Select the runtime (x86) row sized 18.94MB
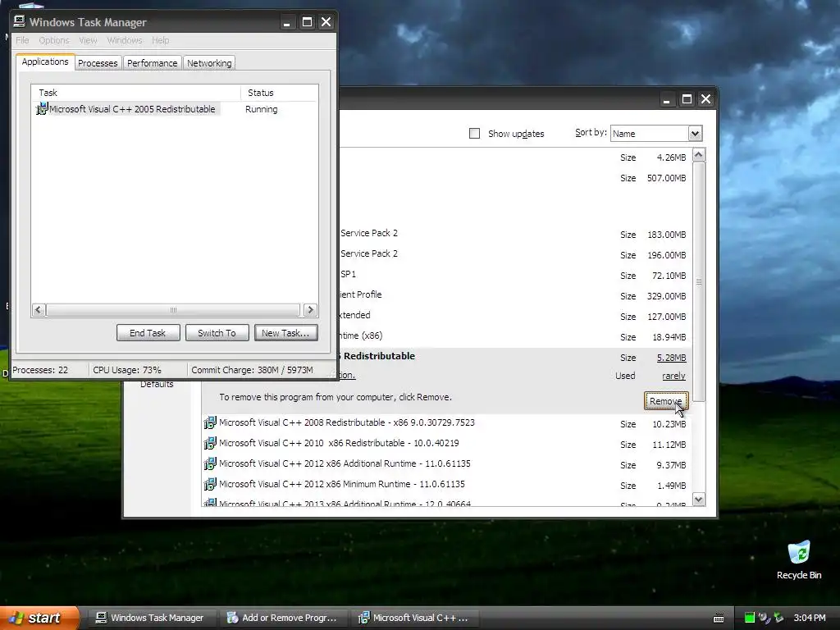Screen dimensions: 840x630 514,336
